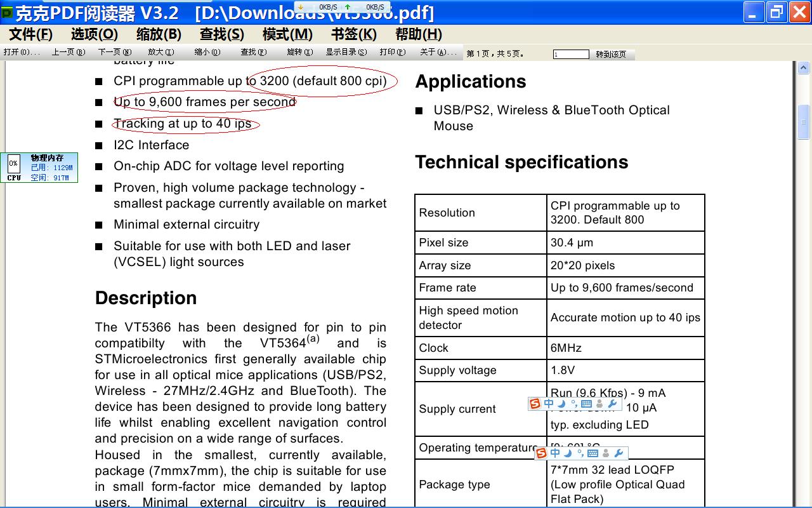This screenshot has width=812, height=508.
Task: Click moon icon on Supply current Sogou bar
Action: (561, 404)
